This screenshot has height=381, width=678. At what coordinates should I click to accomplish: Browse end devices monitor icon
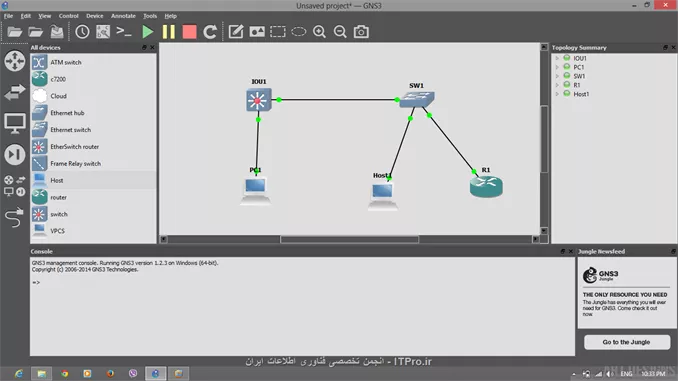[x=15, y=124]
